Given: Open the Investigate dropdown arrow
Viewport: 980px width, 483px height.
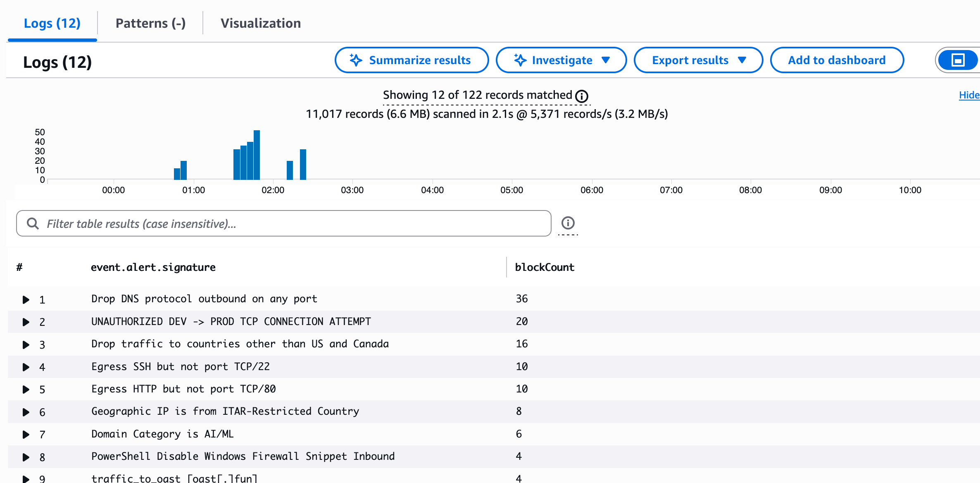Looking at the screenshot, I should 606,60.
